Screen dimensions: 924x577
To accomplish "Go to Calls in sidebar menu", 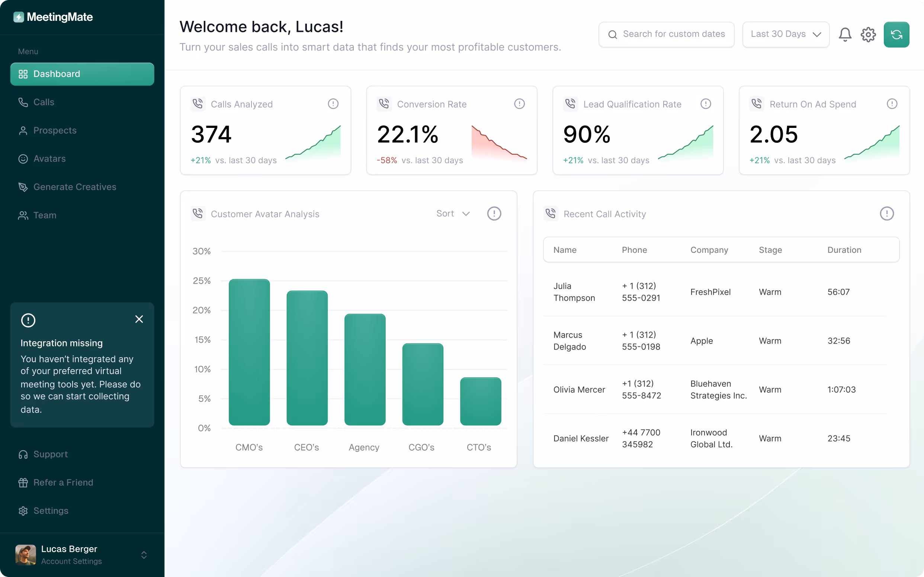I will [44, 102].
